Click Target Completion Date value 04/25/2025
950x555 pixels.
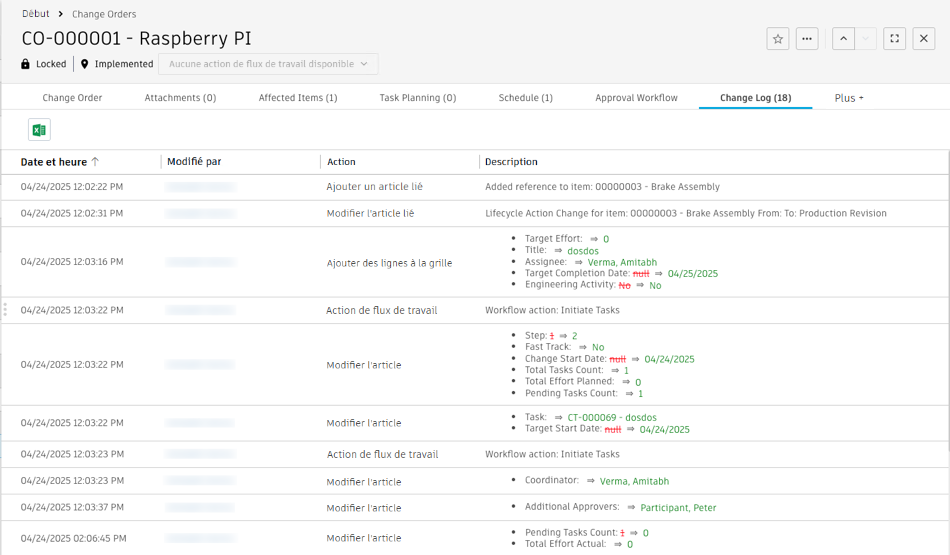click(693, 274)
